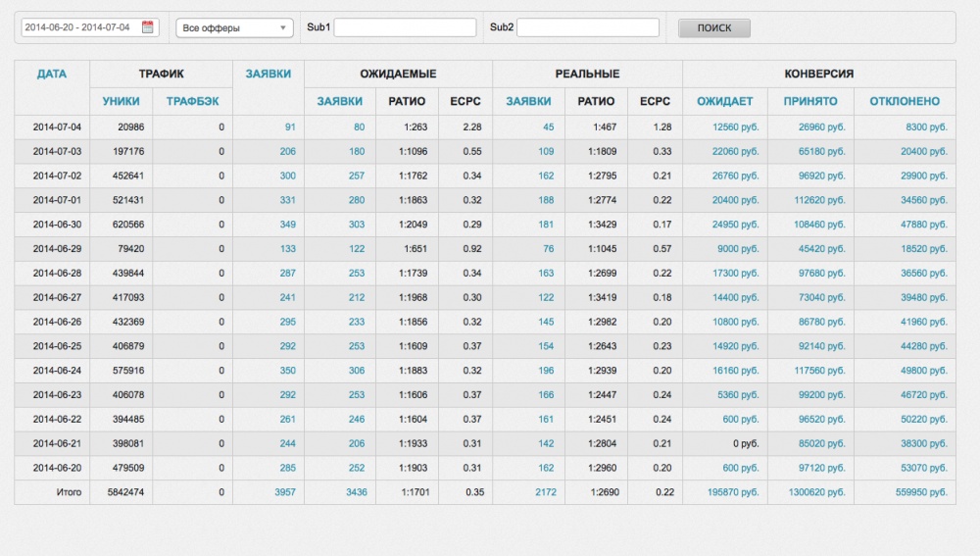Open real requests 76 for 2014-06-29
This screenshot has width=980, height=556.
[548, 249]
